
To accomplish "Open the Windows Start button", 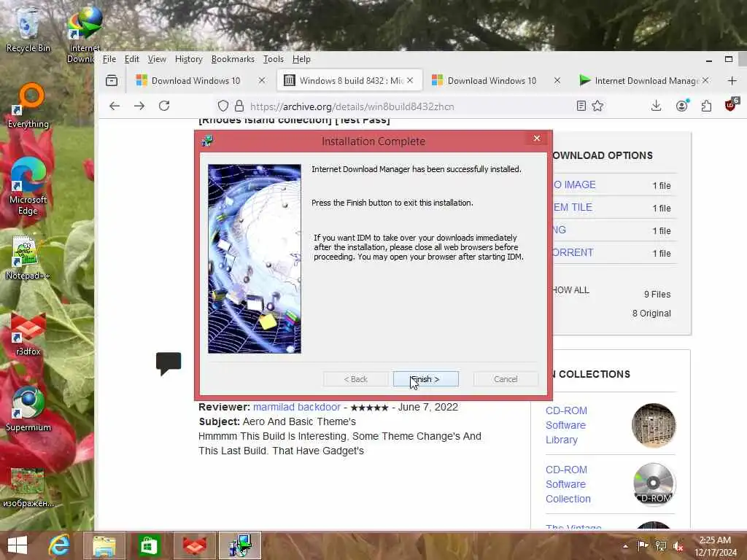I will coord(18,545).
